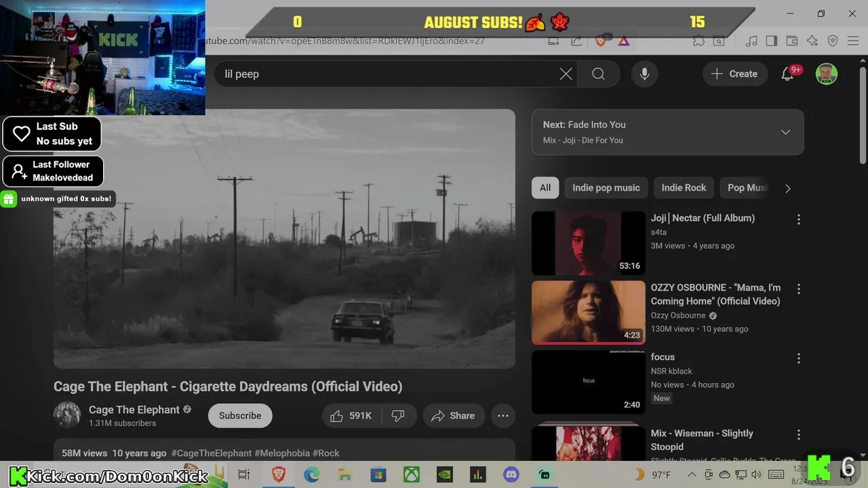Toggle the browser sidebar panel
Viewport: 868px width, 488px height.
click(x=771, y=41)
